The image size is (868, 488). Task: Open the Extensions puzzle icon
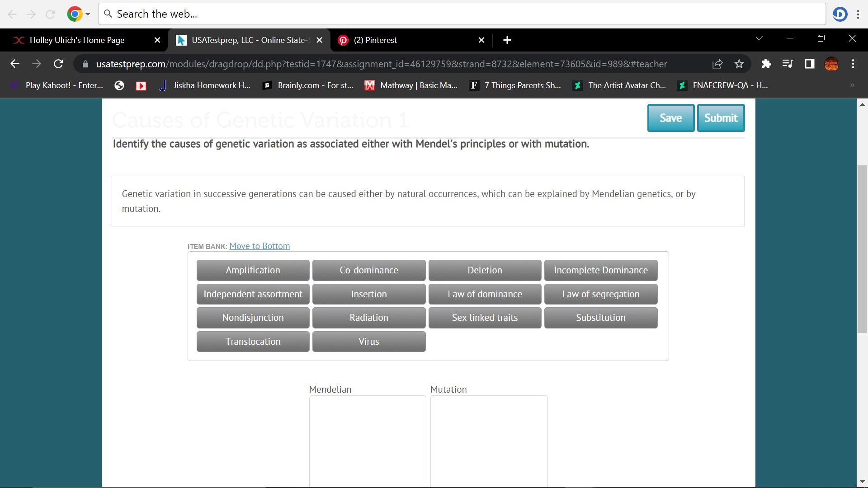click(x=766, y=64)
